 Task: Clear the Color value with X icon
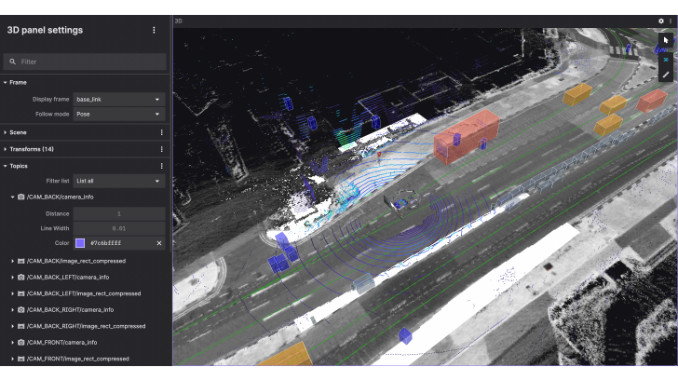click(159, 243)
